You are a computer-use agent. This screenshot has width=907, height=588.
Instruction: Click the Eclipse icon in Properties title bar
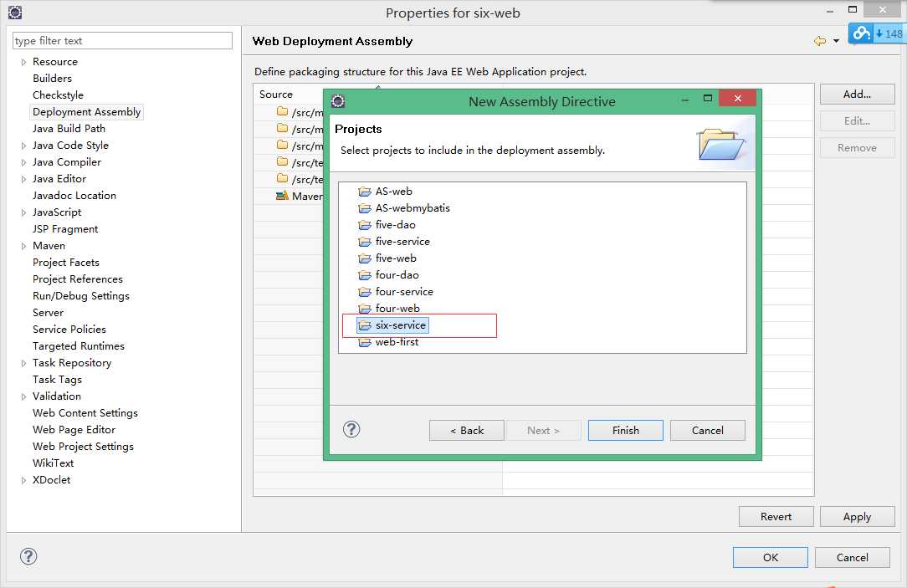[15, 13]
